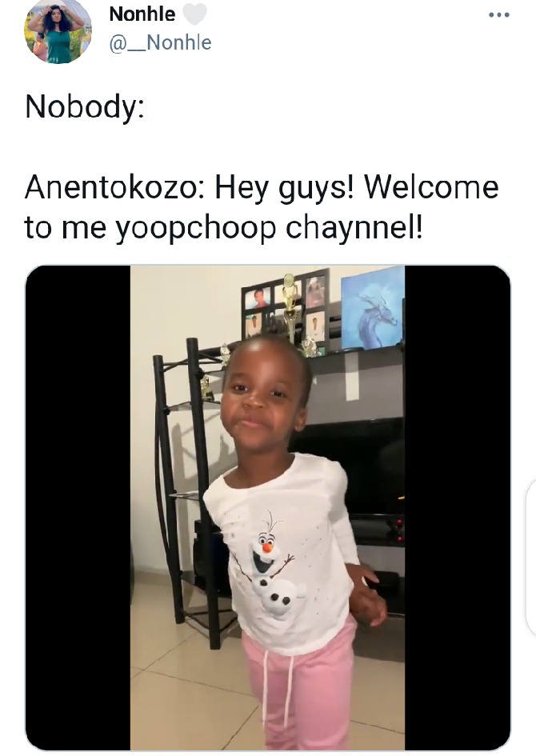The image size is (536, 756).
Task: Open the tweet's three-dot more options menu
Action: pyautogui.click(x=499, y=15)
